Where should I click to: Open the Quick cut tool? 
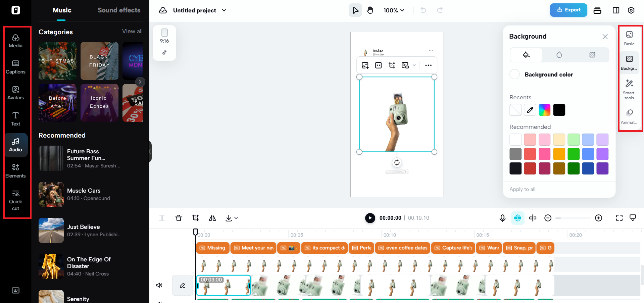coord(15,200)
